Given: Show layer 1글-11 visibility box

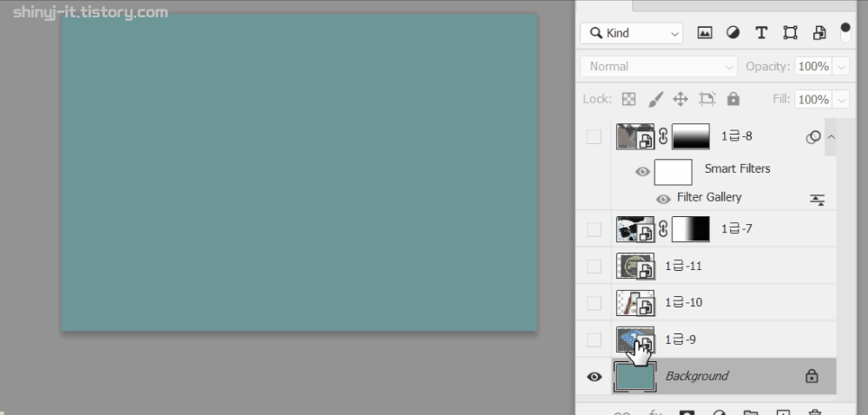Looking at the screenshot, I should coord(594,267).
